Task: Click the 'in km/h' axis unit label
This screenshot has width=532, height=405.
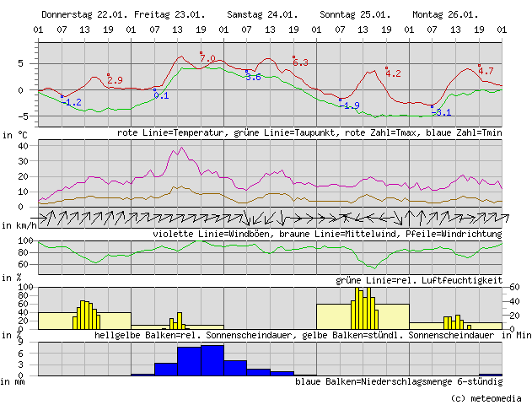Action: 19,226
